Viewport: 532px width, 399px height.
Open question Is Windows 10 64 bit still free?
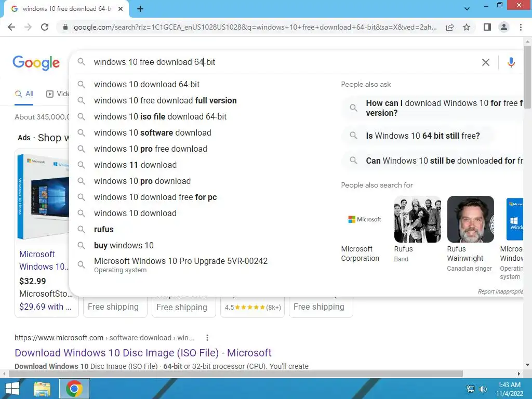click(417, 136)
